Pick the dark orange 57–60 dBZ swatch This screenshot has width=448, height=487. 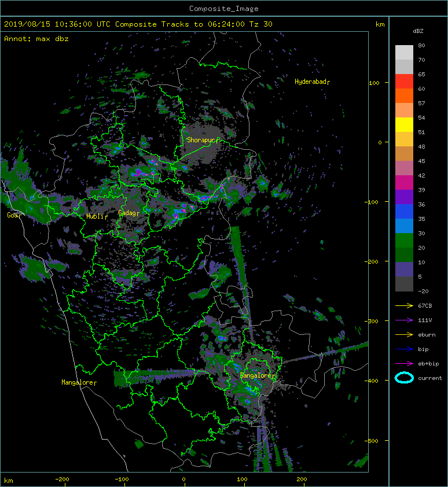[404, 96]
